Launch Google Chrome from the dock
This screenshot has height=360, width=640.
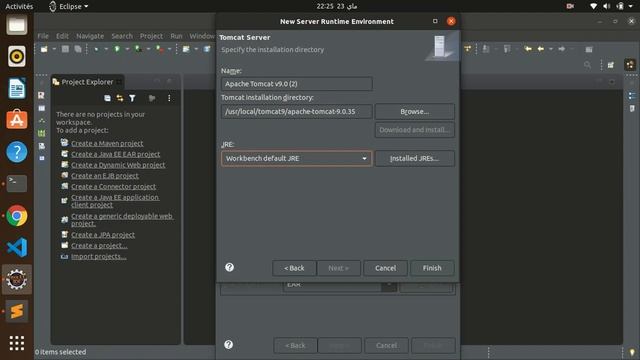pyautogui.click(x=17, y=216)
